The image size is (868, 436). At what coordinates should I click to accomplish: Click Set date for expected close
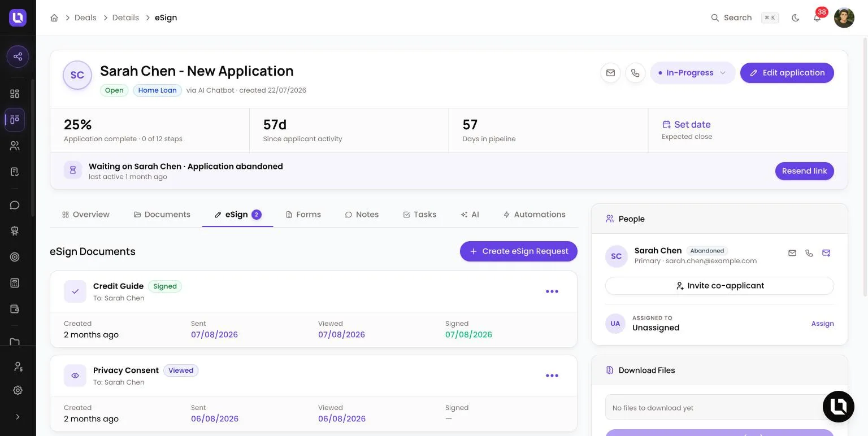click(x=687, y=124)
